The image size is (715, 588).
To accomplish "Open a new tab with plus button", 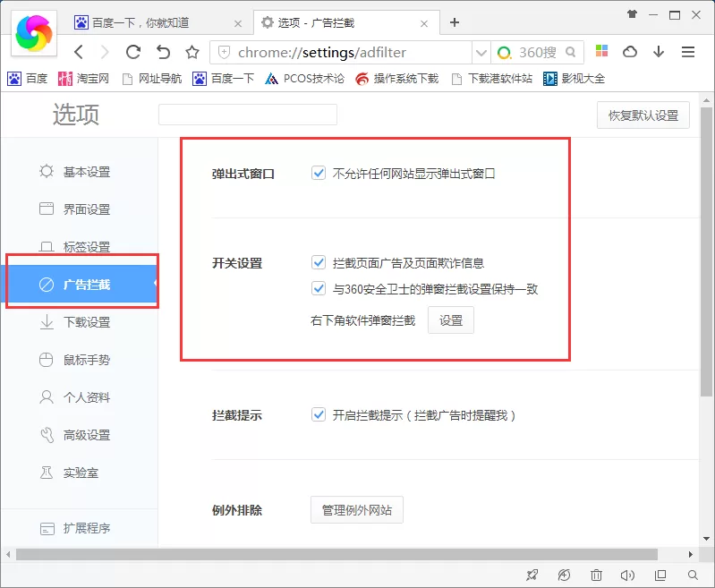I will click(x=455, y=21).
